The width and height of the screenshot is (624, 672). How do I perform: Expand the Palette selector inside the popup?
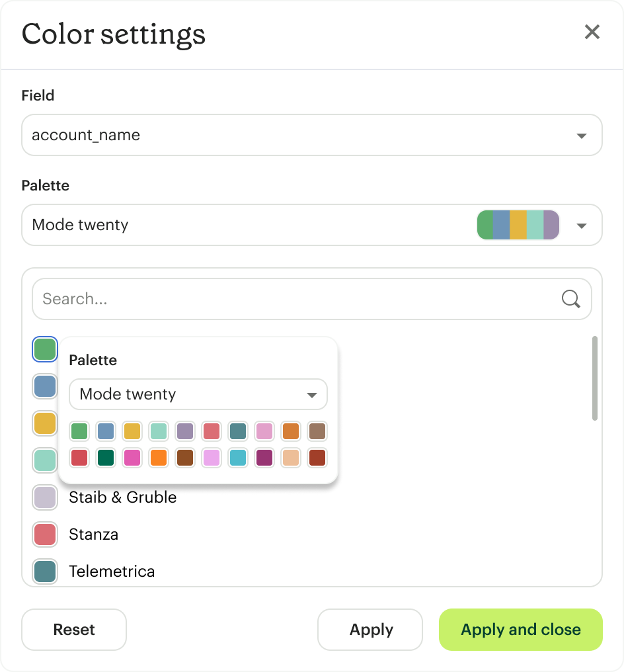coord(198,394)
